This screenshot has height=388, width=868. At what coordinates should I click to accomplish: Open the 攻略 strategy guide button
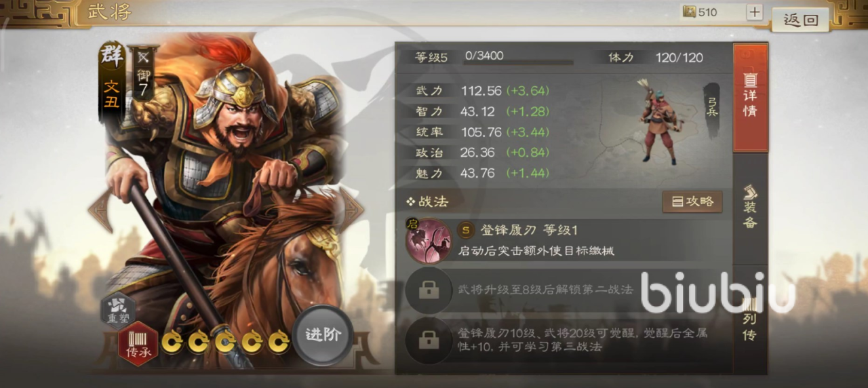point(692,201)
